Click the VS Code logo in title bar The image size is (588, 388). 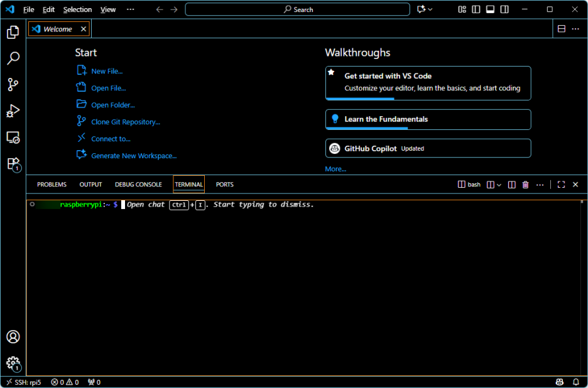[10, 9]
